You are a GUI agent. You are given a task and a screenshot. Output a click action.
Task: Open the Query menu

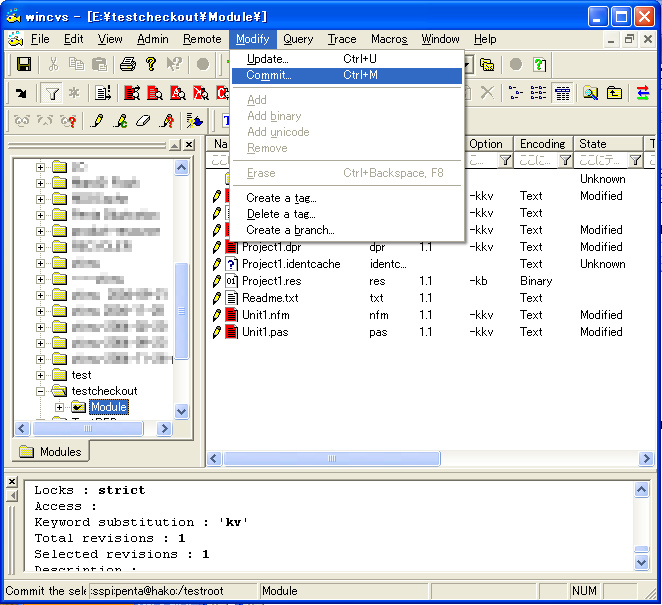click(298, 39)
